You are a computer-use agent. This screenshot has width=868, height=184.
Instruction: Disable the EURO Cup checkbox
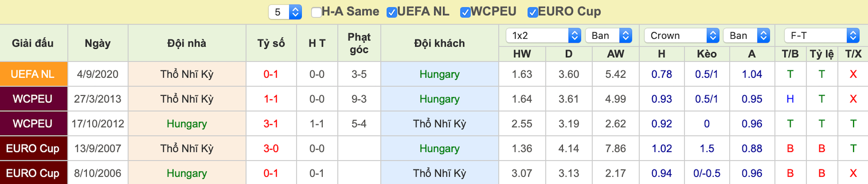point(532,12)
